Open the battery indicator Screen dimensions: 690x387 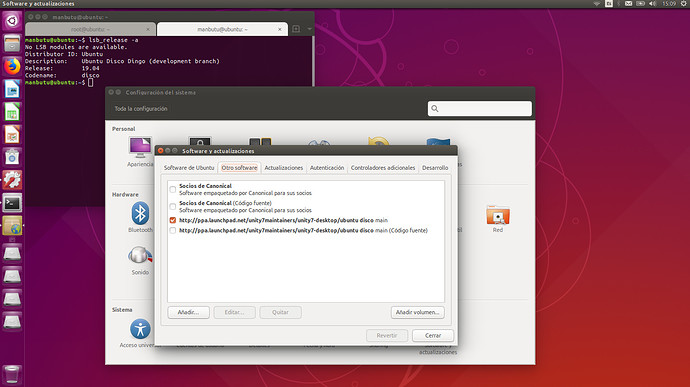(x=640, y=4)
